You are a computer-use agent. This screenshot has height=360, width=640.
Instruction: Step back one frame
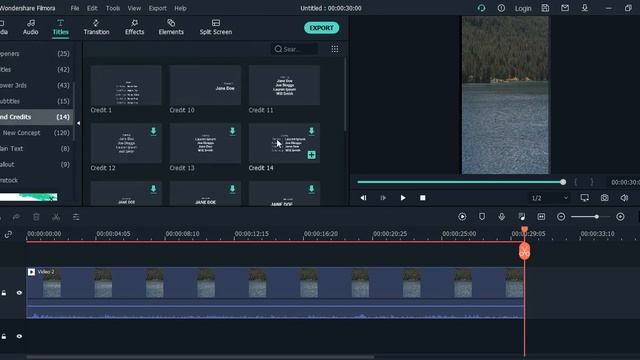click(363, 198)
